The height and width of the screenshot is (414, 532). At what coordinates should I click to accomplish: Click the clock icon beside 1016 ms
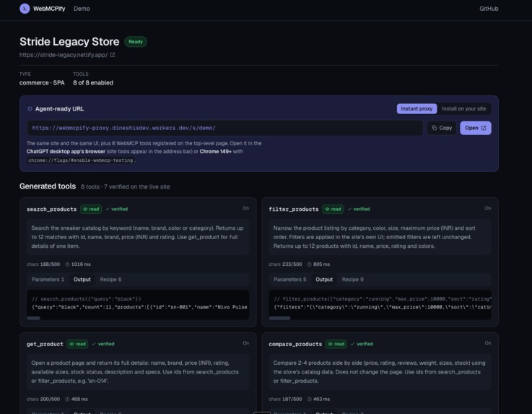pos(67,264)
